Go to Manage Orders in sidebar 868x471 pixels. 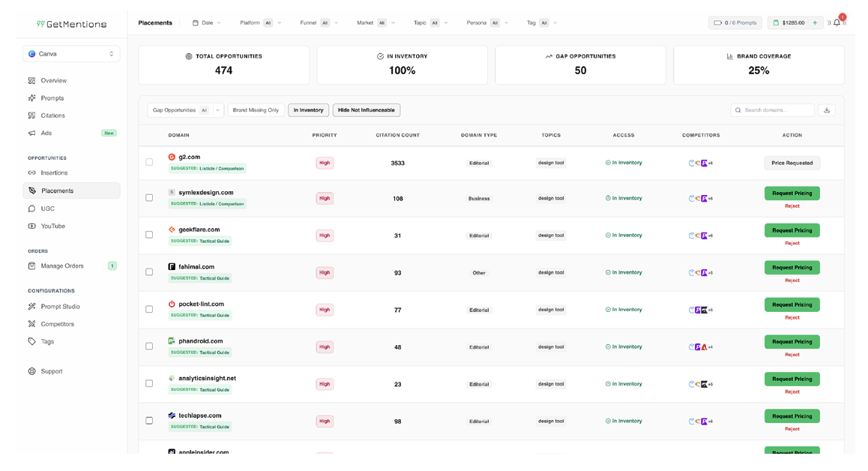(x=62, y=266)
